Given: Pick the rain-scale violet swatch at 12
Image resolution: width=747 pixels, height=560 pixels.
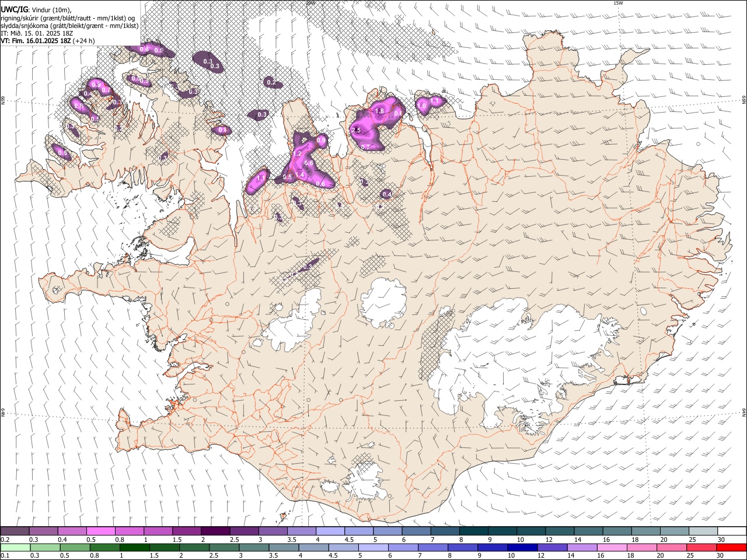Looking at the screenshot, I should [552, 547].
